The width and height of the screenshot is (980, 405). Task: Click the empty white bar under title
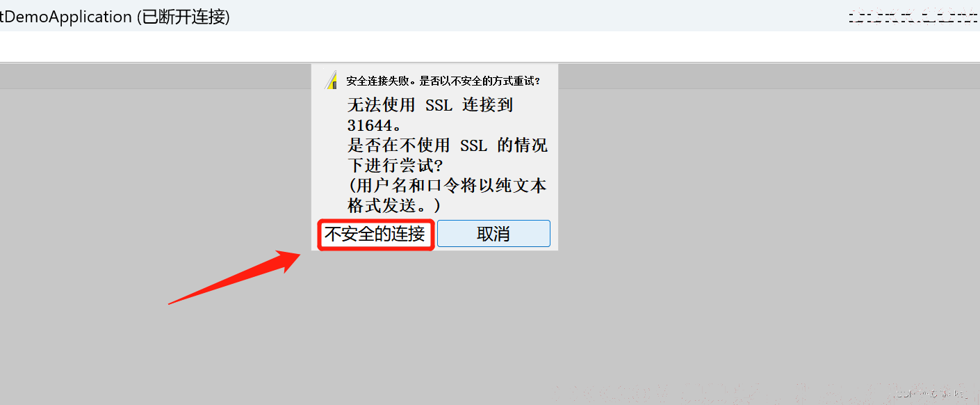tap(490, 47)
